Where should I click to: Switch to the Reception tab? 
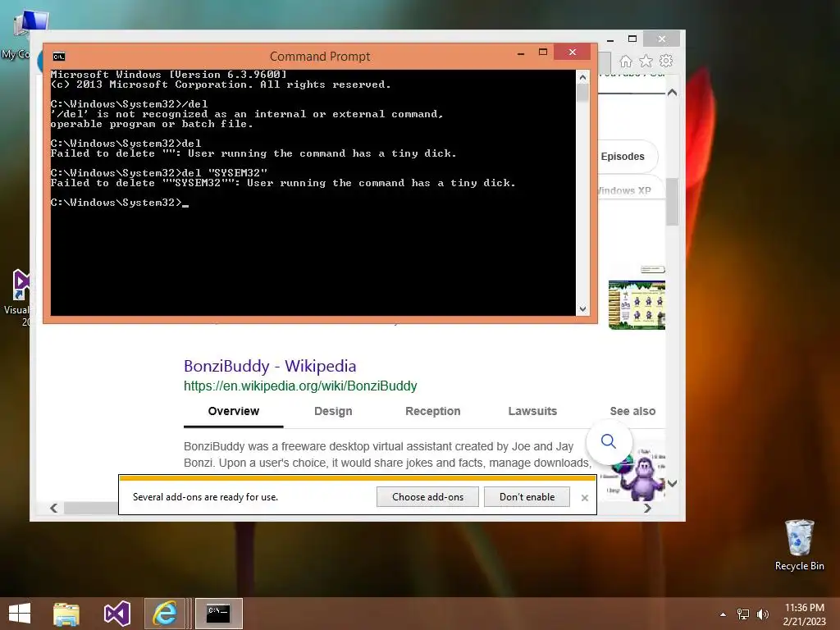[x=433, y=411]
